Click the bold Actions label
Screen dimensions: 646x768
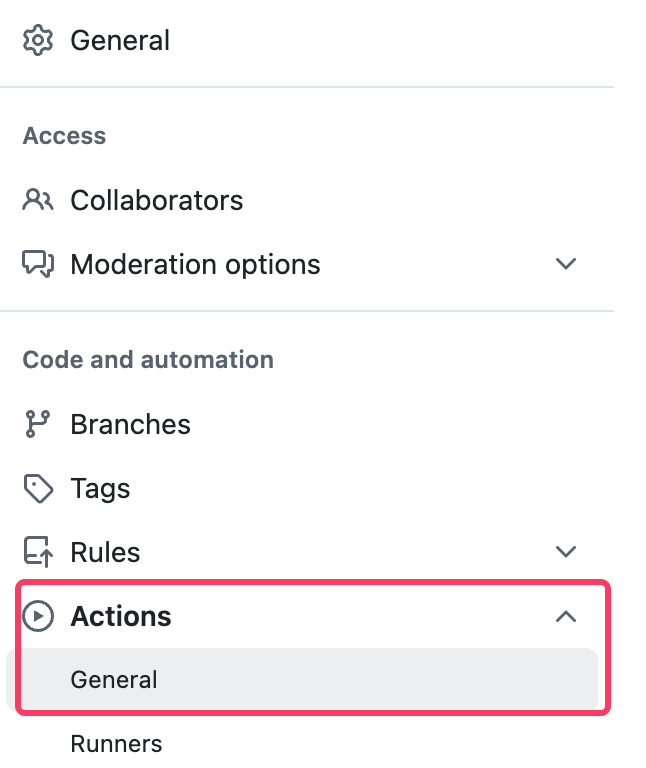[x=121, y=616]
